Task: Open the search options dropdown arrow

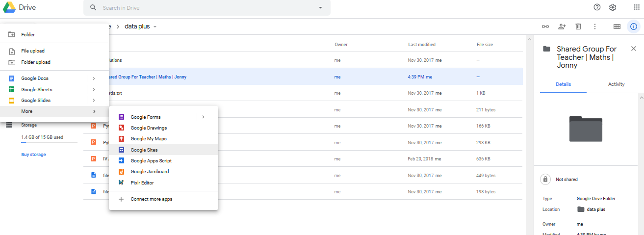Action: click(x=320, y=8)
